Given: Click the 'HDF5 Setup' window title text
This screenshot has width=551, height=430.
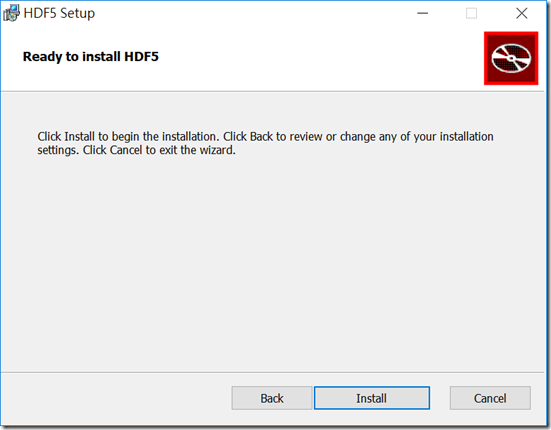Looking at the screenshot, I should tap(59, 13).
